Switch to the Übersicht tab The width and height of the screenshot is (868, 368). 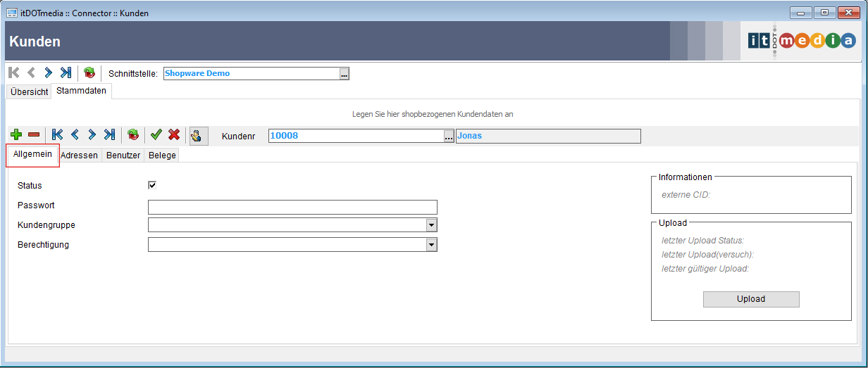29,92
